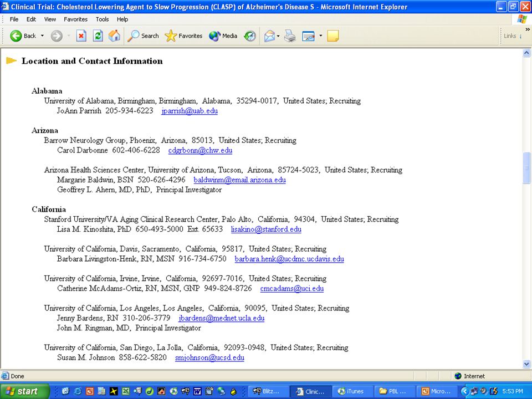This screenshot has width=532, height=399.
Task: Open the Search pane
Action: coord(143,35)
